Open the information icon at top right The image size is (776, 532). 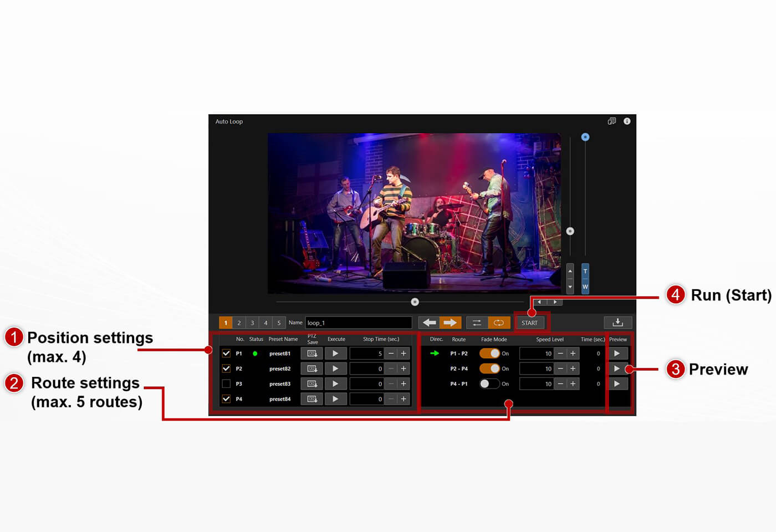(x=627, y=121)
